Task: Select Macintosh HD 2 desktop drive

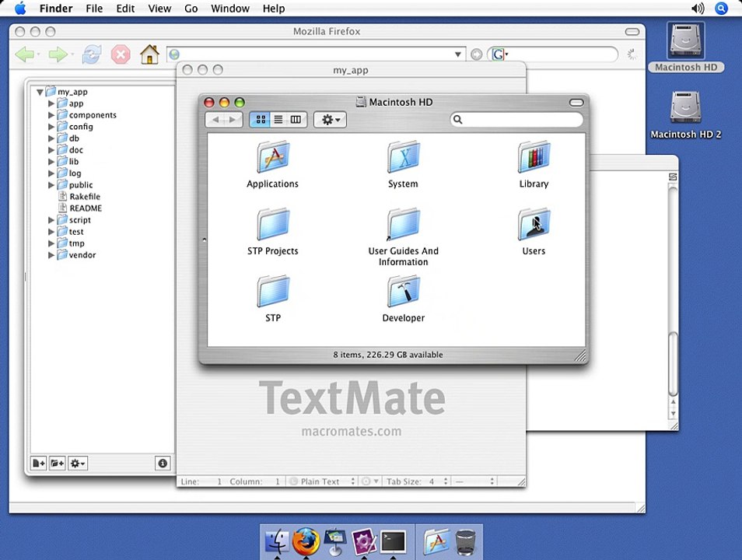Action: click(686, 114)
